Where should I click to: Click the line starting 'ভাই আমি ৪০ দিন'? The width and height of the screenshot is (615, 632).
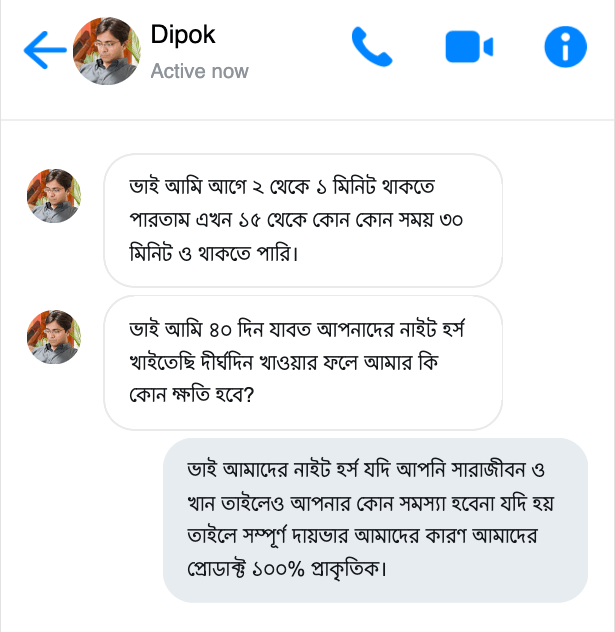(x=300, y=329)
